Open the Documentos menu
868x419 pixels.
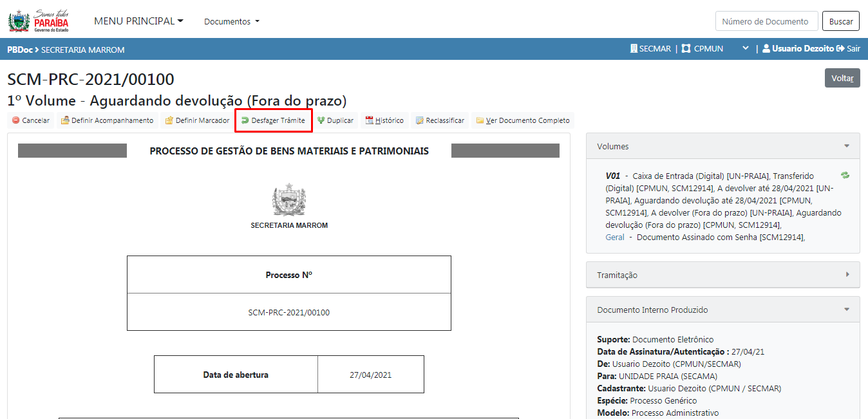(x=232, y=21)
